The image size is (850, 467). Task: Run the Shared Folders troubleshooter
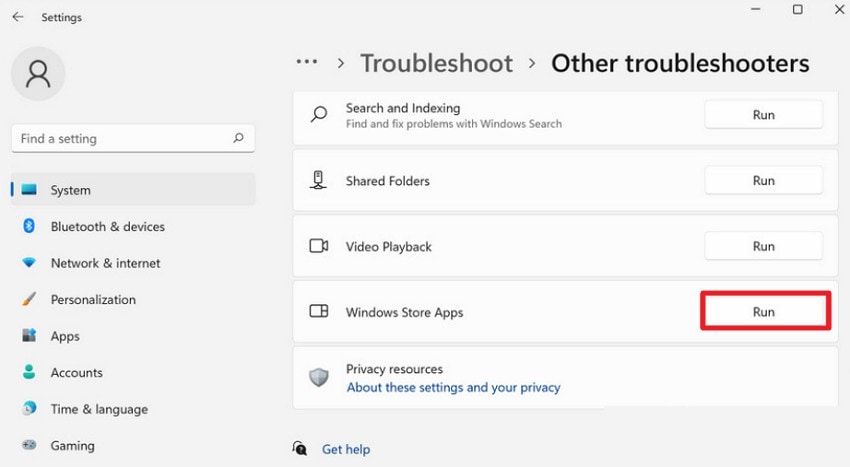[x=763, y=180]
